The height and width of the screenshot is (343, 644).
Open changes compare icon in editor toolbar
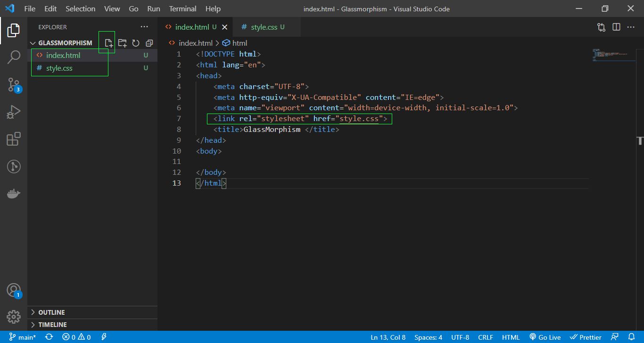(601, 27)
